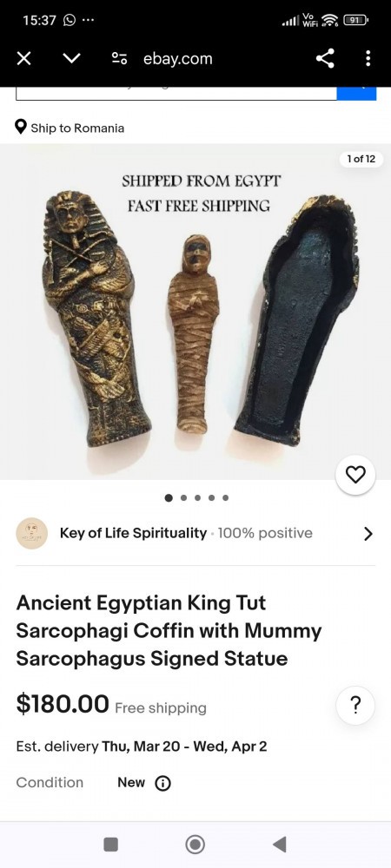The width and height of the screenshot is (391, 868).
Task: Share this page using share icon
Action: 325,59
